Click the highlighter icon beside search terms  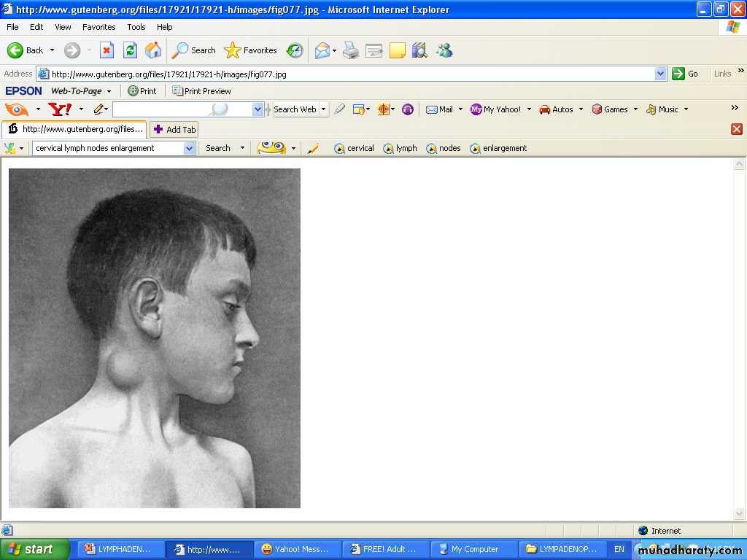coord(313,148)
